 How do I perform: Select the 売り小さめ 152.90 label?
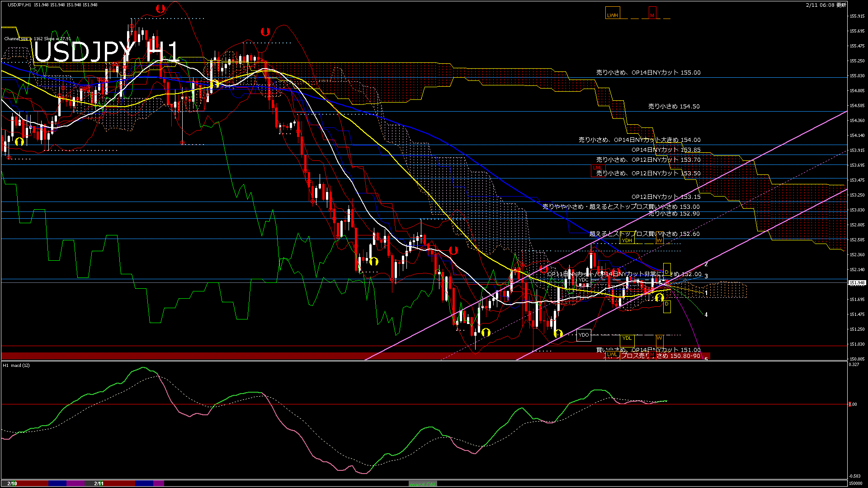point(674,214)
